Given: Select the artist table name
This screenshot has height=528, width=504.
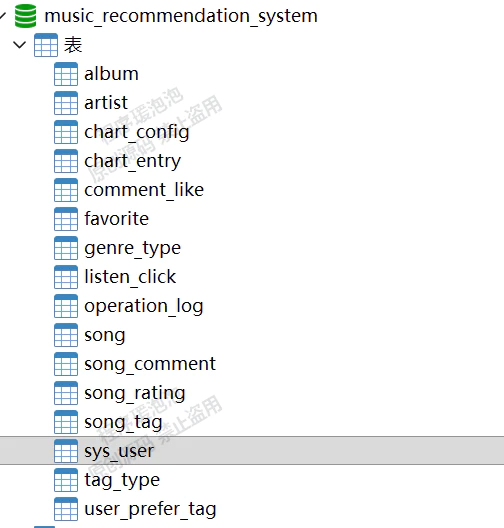Looking at the screenshot, I should pos(106,103).
